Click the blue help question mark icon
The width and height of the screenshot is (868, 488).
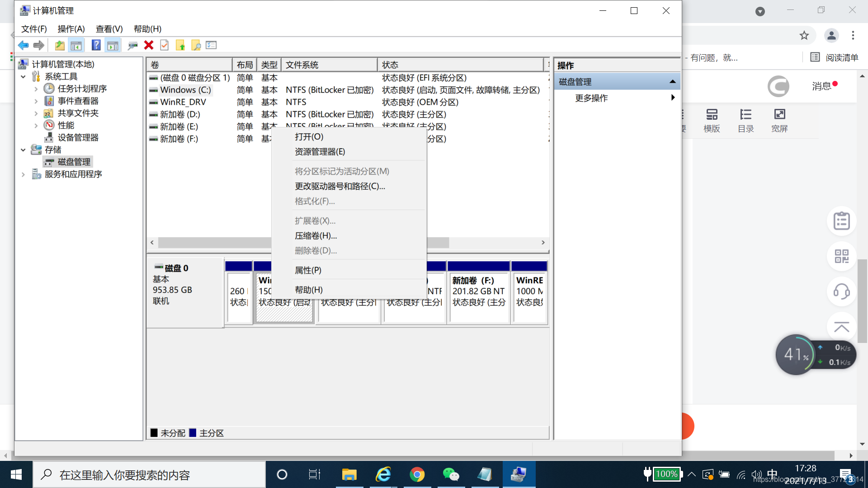tap(96, 45)
